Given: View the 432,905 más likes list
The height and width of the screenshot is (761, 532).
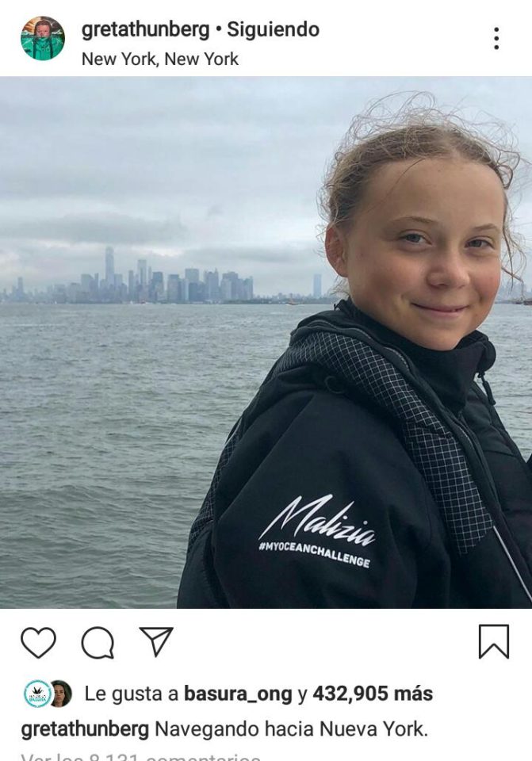Looking at the screenshot, I should pos(373,694).
